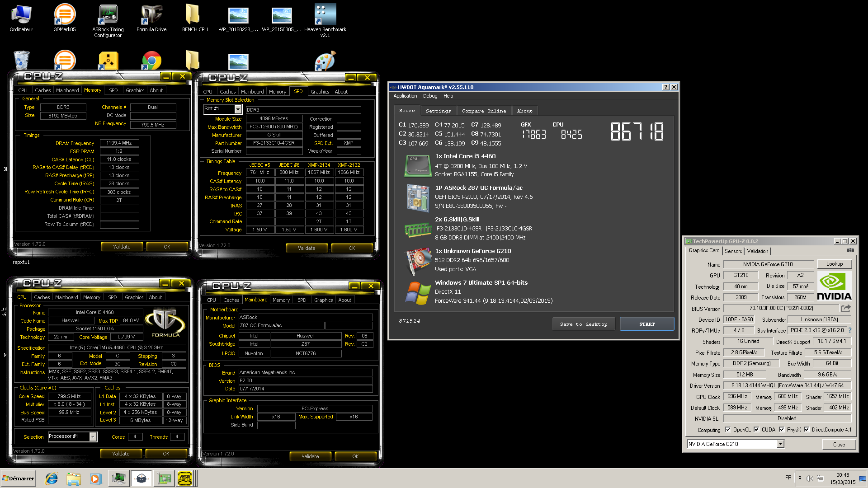Click the Close button in GPU-Z
Viewport: 868px width, 488px height.
[x=839, y=444]
